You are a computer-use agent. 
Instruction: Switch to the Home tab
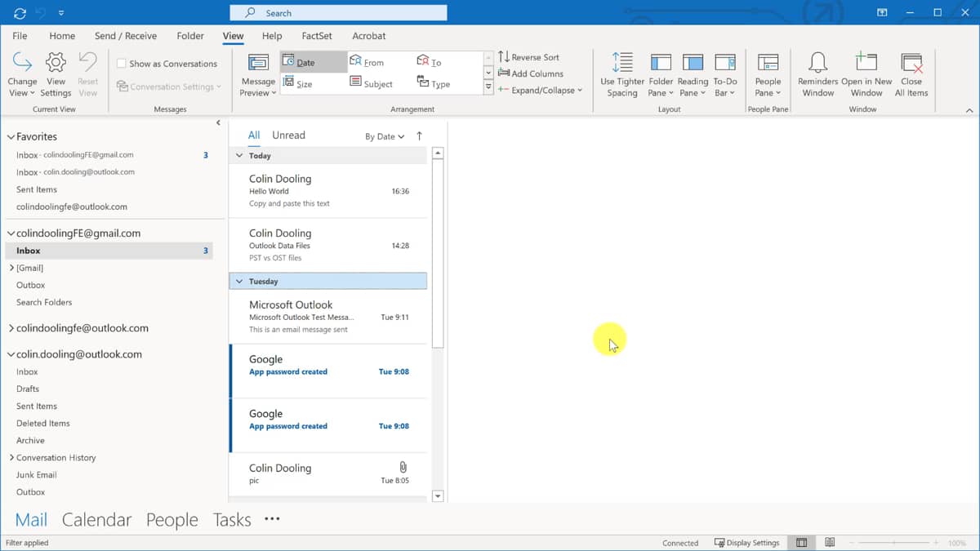pyautogui.click(x=62, y=36)
